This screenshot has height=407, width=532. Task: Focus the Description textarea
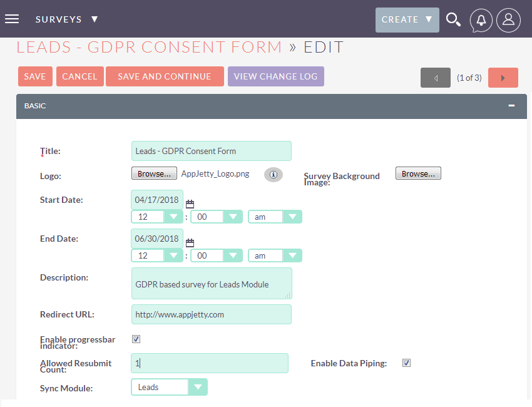coord(212,284)
